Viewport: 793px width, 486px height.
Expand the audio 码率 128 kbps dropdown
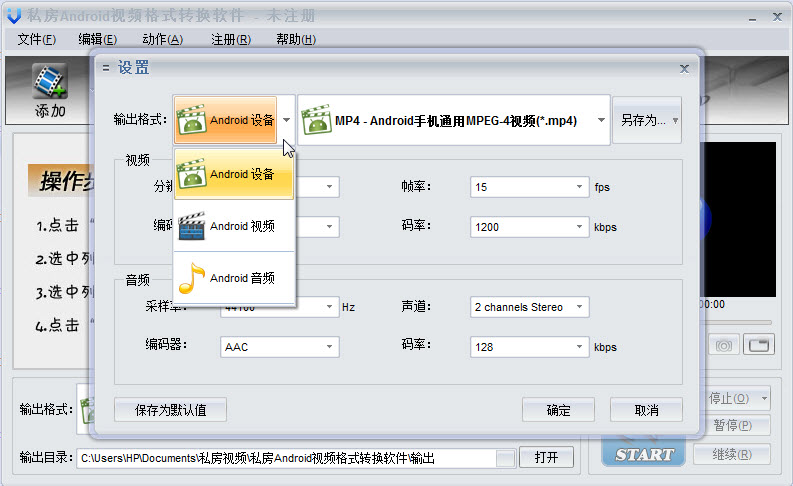579,346
